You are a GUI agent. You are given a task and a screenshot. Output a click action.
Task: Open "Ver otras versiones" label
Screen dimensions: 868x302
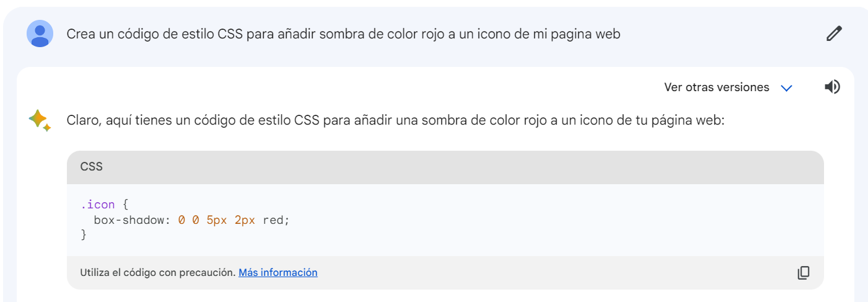(716, 87)
